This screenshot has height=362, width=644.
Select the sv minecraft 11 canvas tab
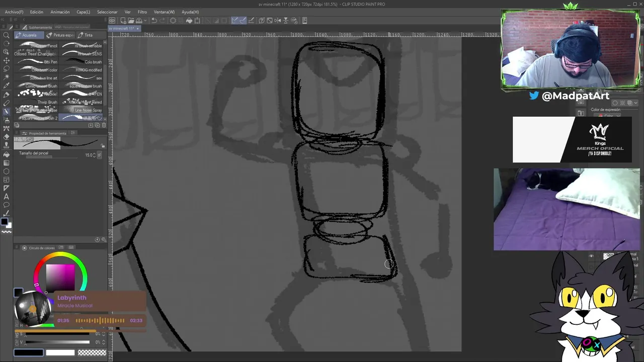124,28
